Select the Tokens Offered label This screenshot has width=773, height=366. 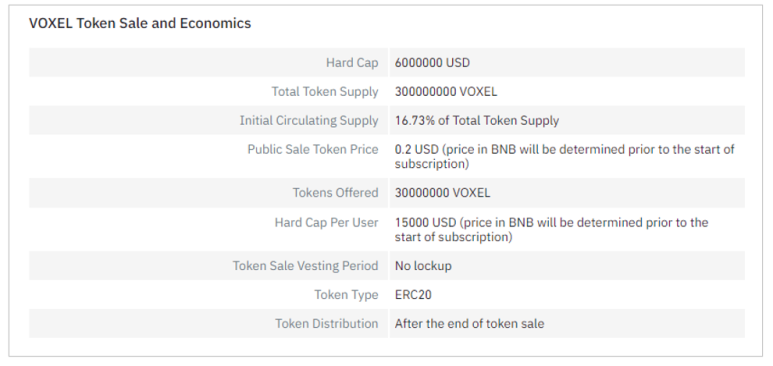pos(336,193)
